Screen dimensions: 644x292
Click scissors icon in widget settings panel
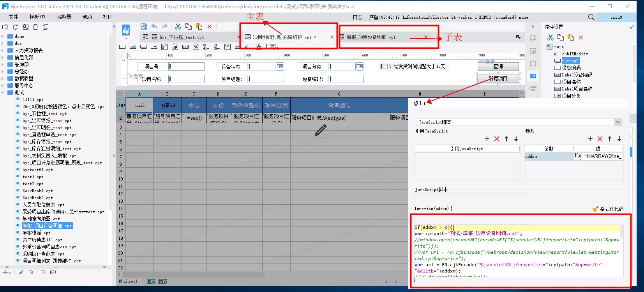click(x=550, y=37)
